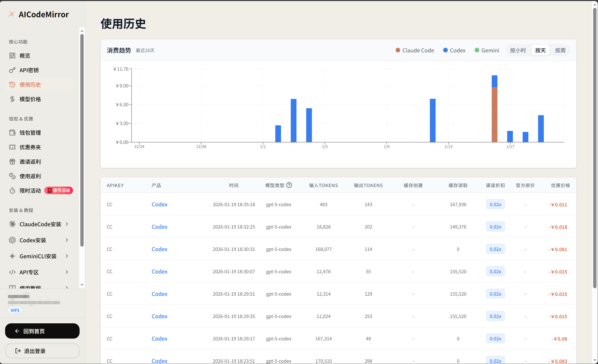Click the coupon ticket icon

[12, 147]
